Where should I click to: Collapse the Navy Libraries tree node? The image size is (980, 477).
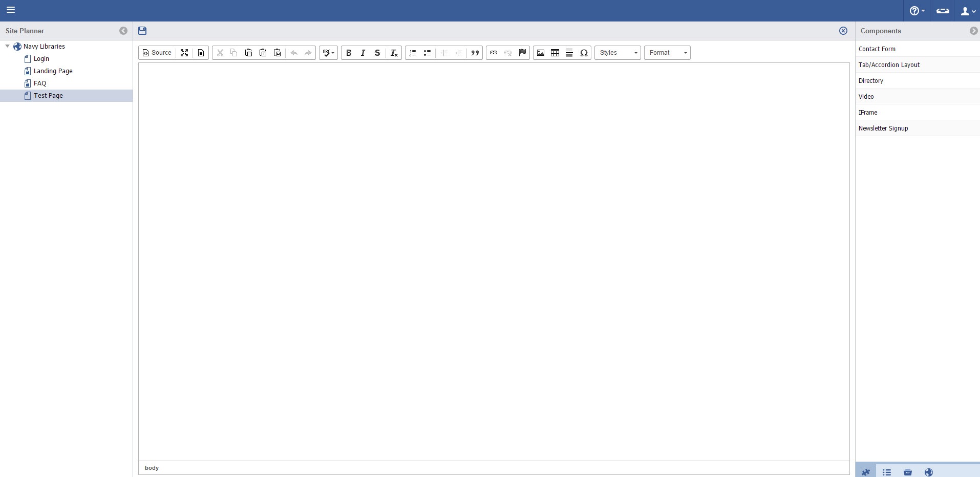[x=8, y=47]
